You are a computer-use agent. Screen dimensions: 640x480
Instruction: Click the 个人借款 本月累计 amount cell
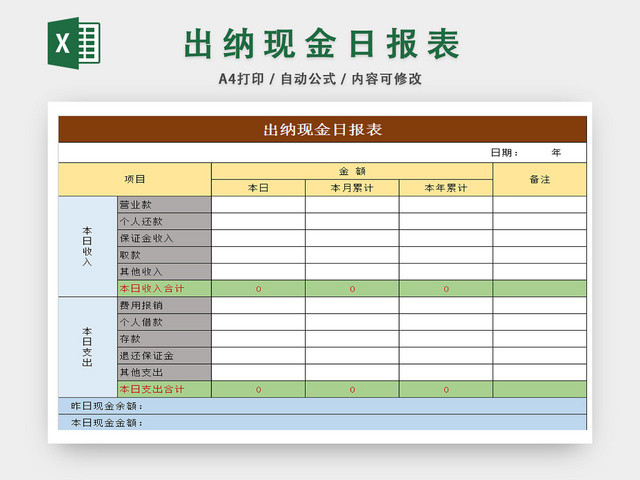pyautogui.click(x=352, y=322)
